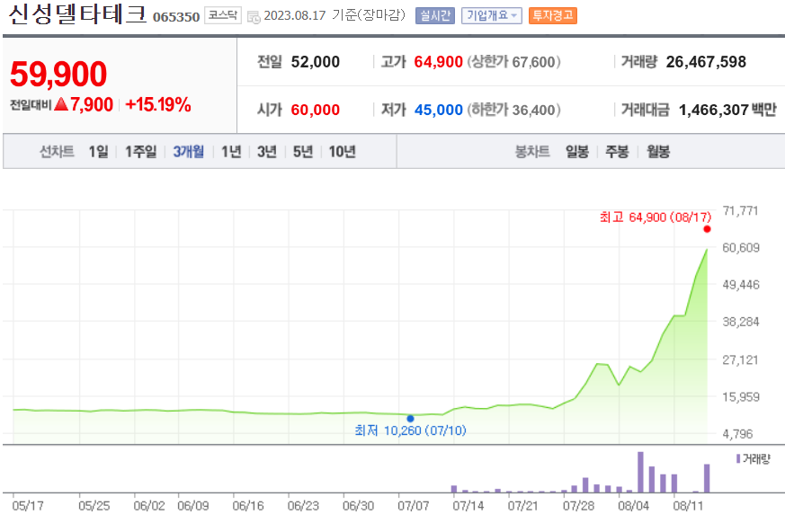The width and height of the screenshot is (785, 532).
Task: Open the 주봉 weekly candle chart
Action: pyautogui.click(x=617, y=151)
